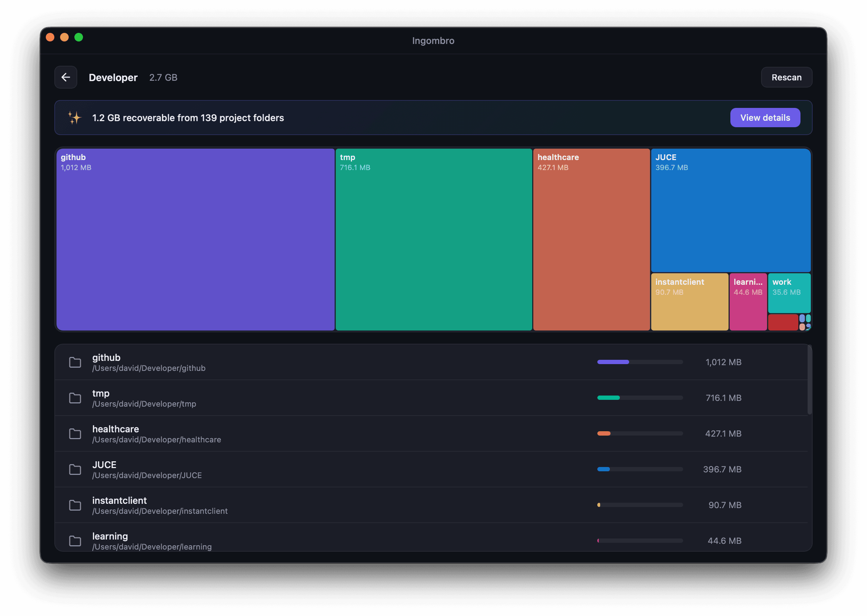This screenshot has height=616, width=867.
Task: Click the usage bar next to 1,012 MB
Action: [639, 362]
